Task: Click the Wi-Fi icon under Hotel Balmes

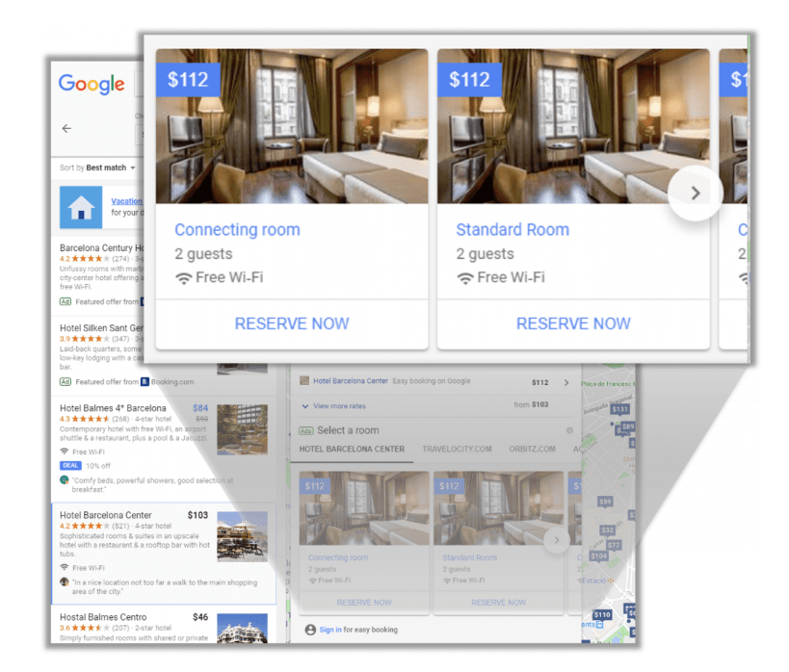Action: click(64, 452)
